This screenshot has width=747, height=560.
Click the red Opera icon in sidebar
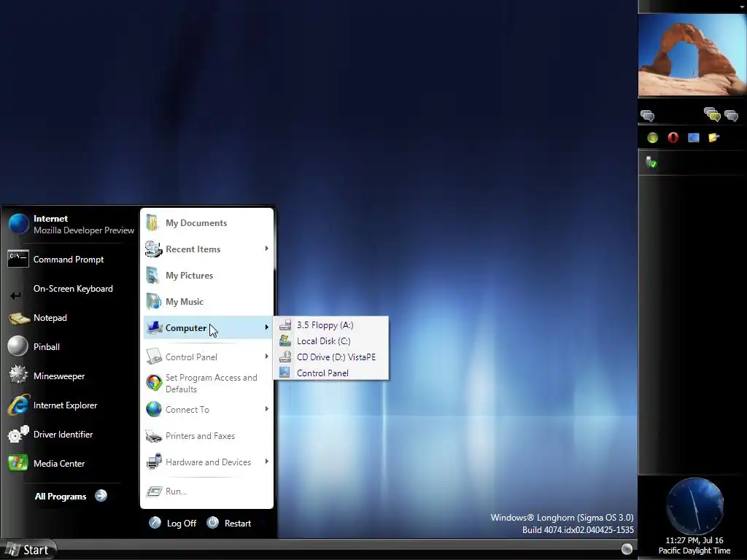(x=673, y=138)
